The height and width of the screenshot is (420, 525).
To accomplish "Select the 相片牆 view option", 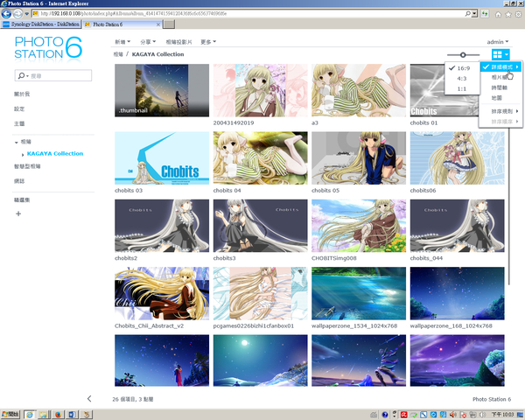I will 500,77.
